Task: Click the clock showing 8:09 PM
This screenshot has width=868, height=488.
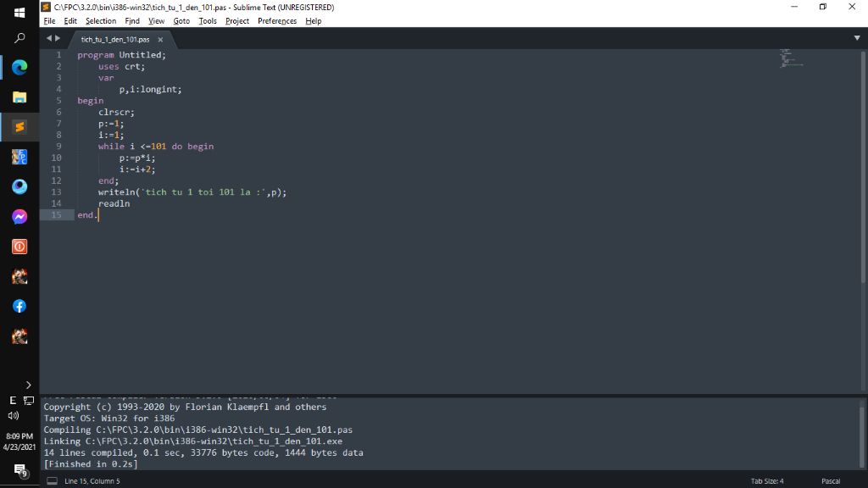Action: [x=19, y=436]
